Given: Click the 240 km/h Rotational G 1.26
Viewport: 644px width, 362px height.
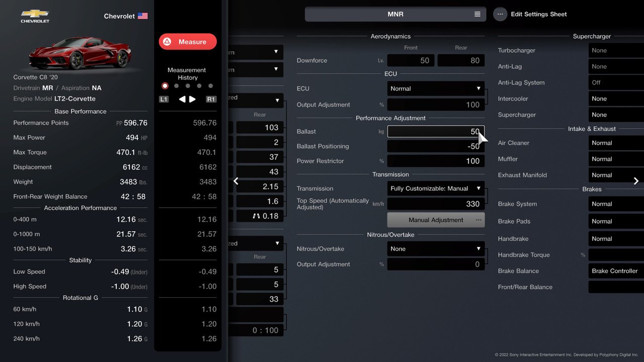Looking at the screenshot, I should click(x=134, y=339).
